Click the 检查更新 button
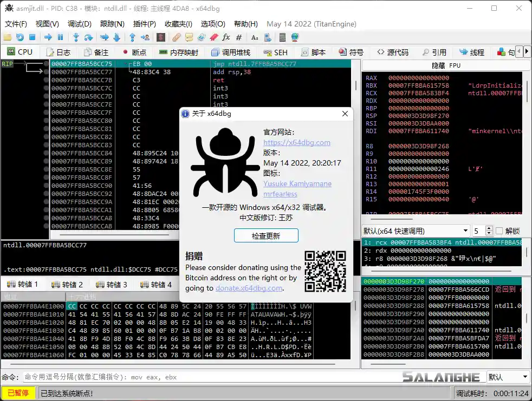 (x=266, y=235)
